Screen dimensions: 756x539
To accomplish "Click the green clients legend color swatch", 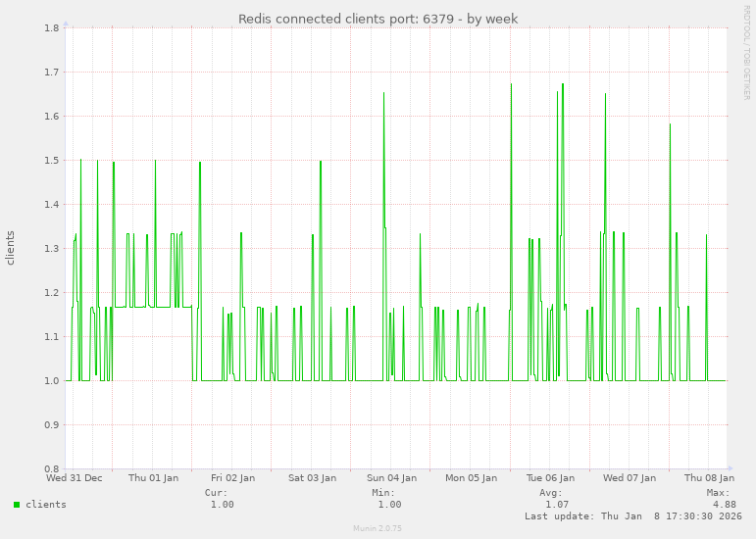I will (x=17, y=505).
